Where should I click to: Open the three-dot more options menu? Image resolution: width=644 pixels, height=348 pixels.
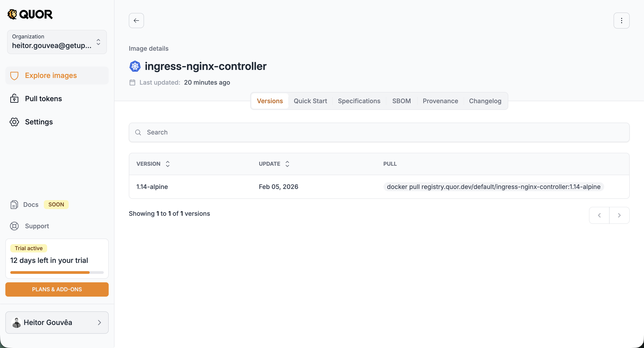point(621,21)
